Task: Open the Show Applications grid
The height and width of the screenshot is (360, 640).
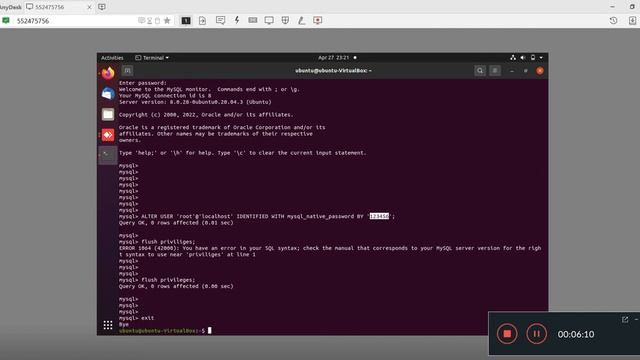Action: 108,325
